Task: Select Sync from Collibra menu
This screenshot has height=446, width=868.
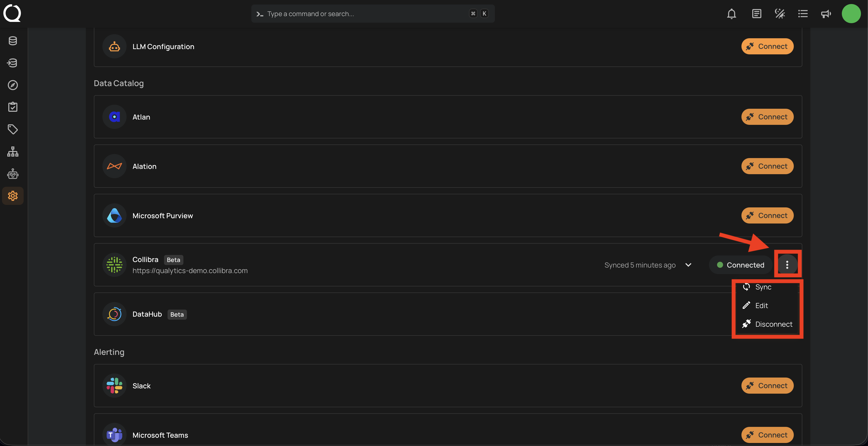Action: coord(763,287)
